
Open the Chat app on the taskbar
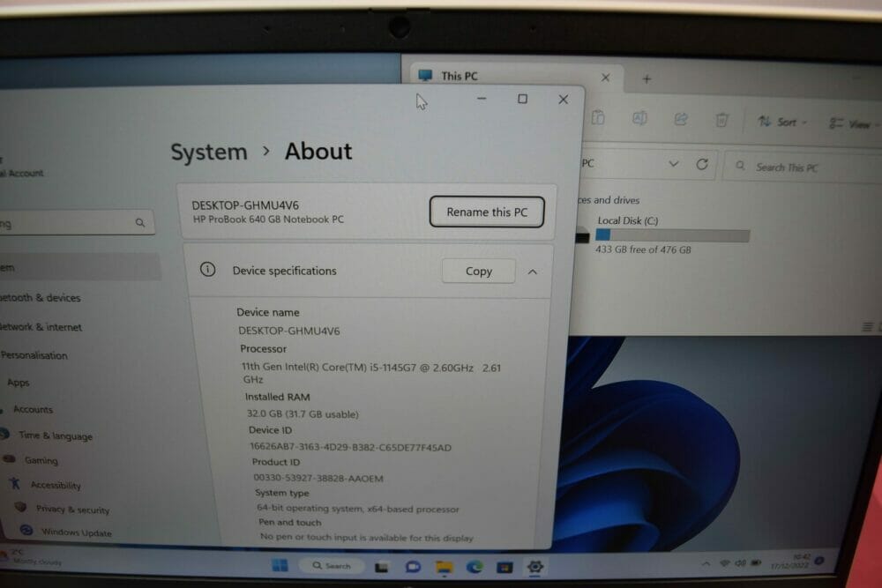click(413, 567)
